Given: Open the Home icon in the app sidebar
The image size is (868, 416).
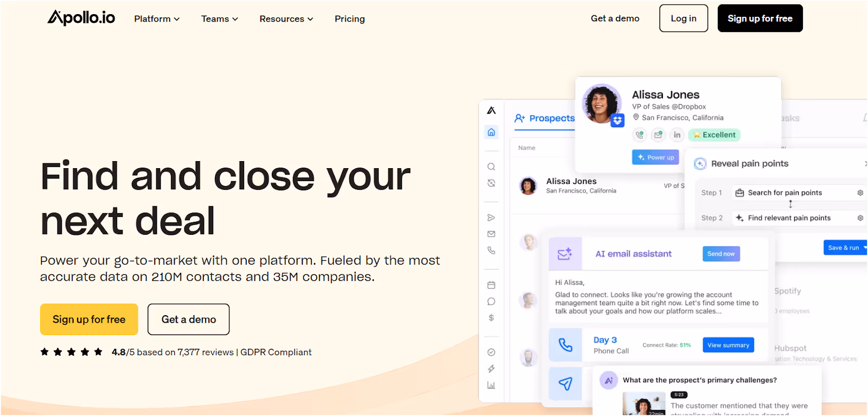Looking at the screenshot, I should (492, 132).
